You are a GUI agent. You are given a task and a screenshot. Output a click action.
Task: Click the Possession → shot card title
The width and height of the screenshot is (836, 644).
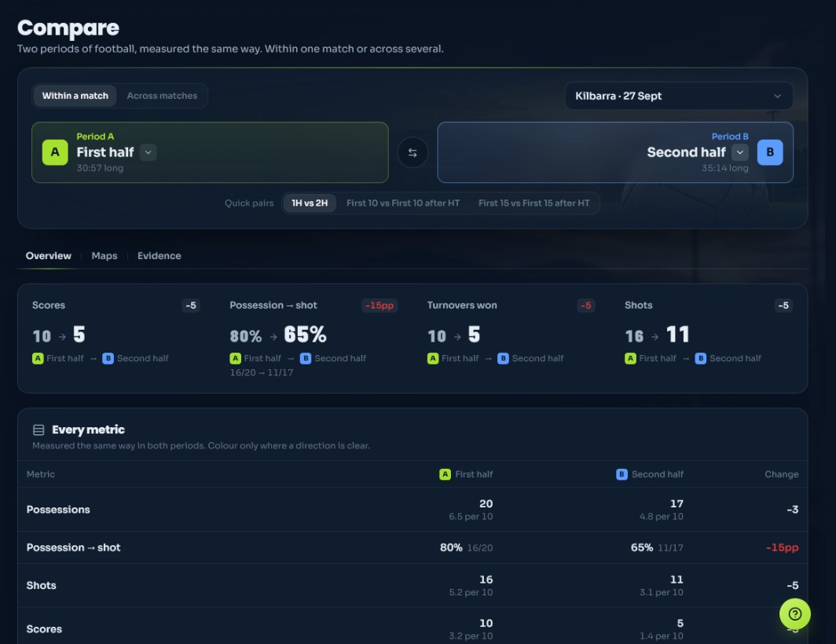tap(273, 305)
